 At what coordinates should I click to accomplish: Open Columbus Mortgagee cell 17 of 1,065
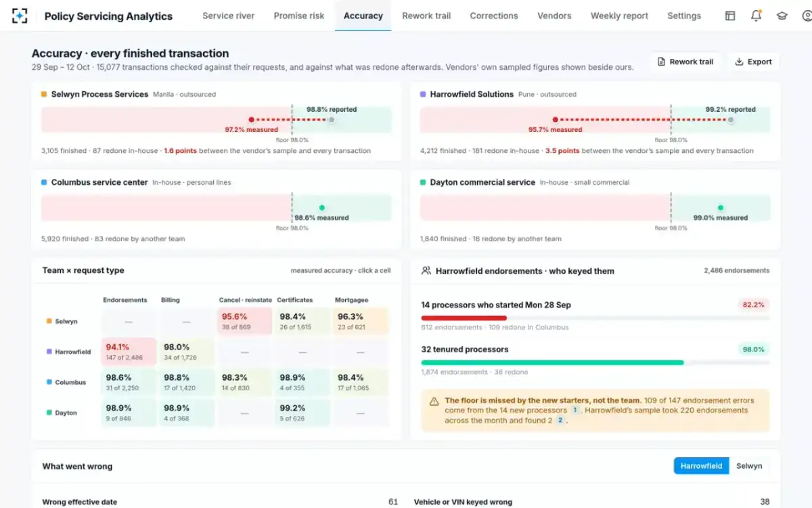(x=361, y=383)
